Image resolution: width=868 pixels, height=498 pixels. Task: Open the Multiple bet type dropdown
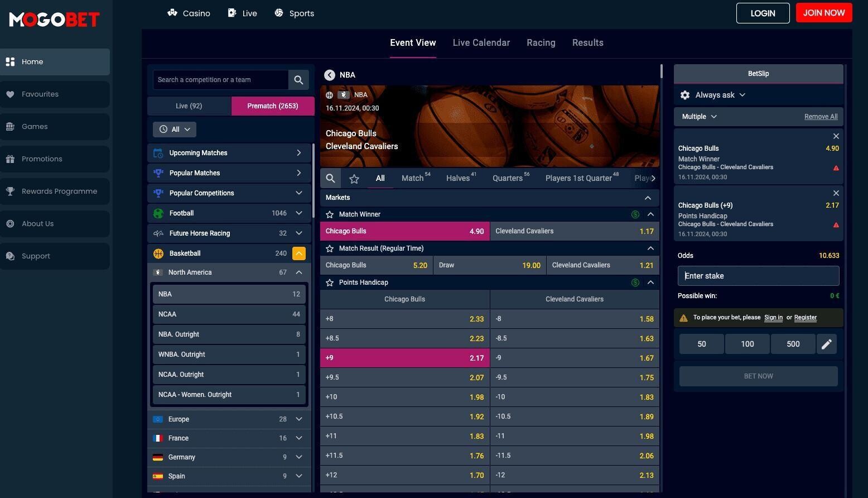(700, 117)
